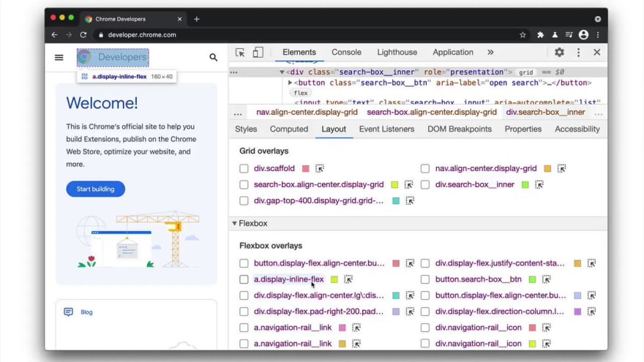This screenshot has width=644, height=362.
Task: Check search-box.align-center.display-grid overlay
Action: click(x=244, y=185)
